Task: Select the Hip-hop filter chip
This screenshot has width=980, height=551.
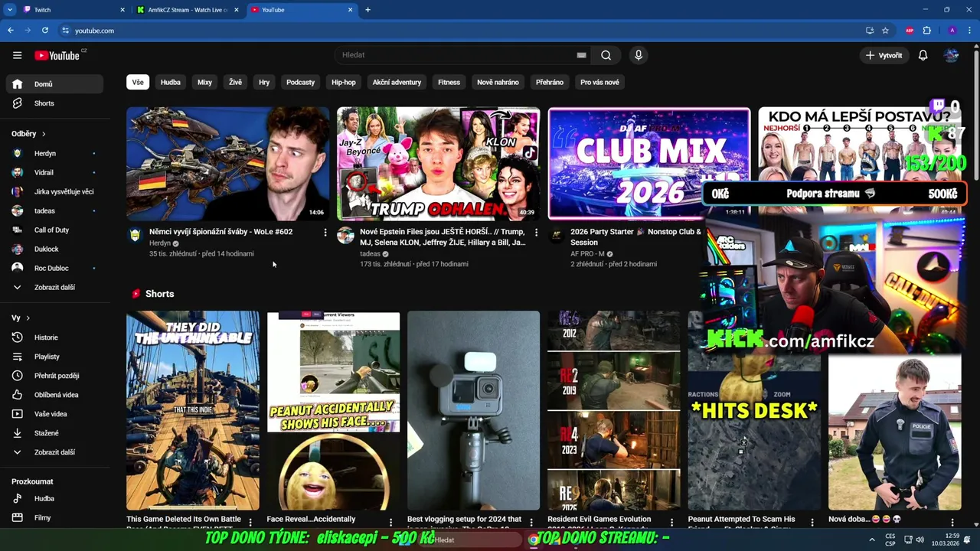Action: pos(343,82)
